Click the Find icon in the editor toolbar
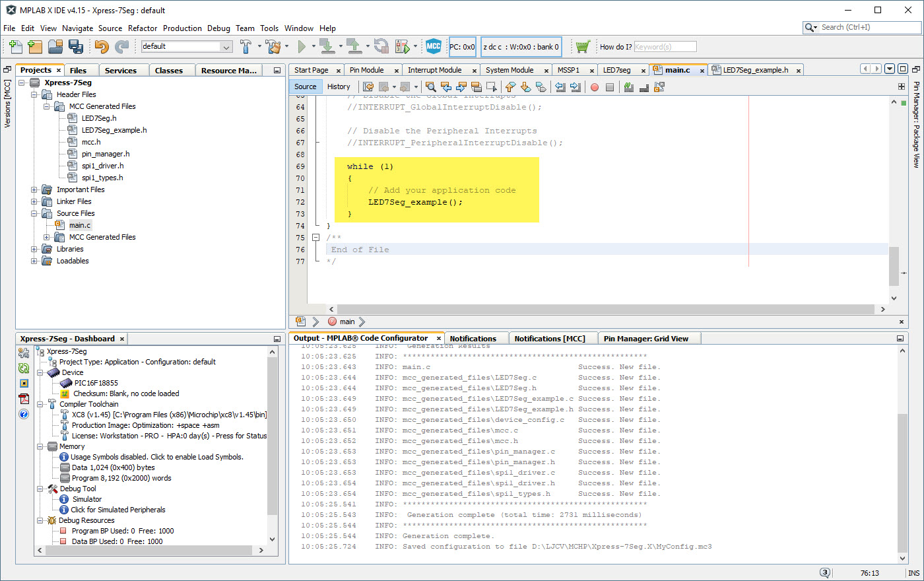Viewport: 924px width, 581px height. click(430, 86)
